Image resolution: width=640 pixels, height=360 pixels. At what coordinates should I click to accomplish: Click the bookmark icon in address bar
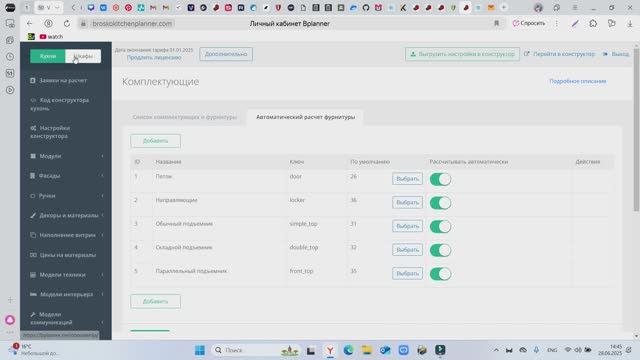(x=496, y=24)
